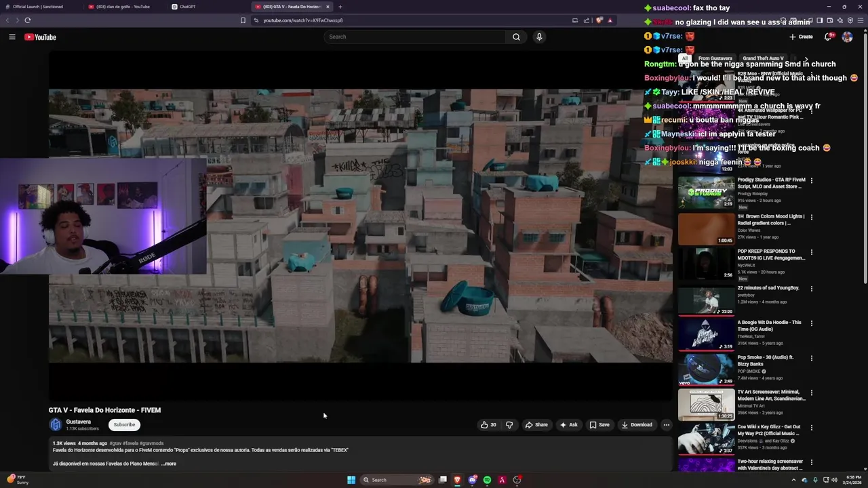The image size is (868, 488).
Task: Click the YouTube logo
Action: (41, 37)
